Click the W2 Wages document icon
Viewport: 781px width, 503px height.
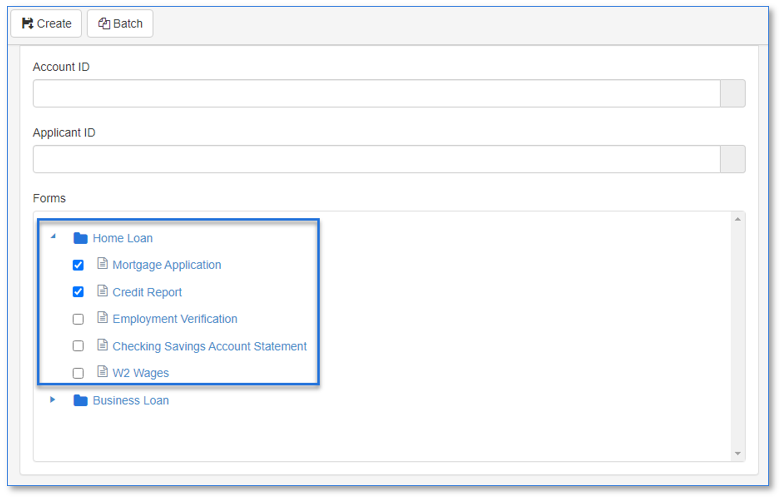coord(102,372)
